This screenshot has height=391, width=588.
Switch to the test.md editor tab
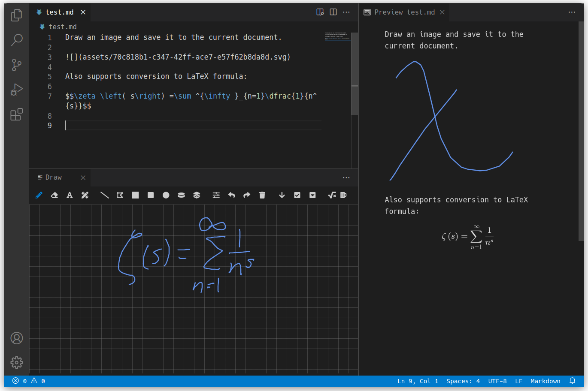tap(60, 12)
